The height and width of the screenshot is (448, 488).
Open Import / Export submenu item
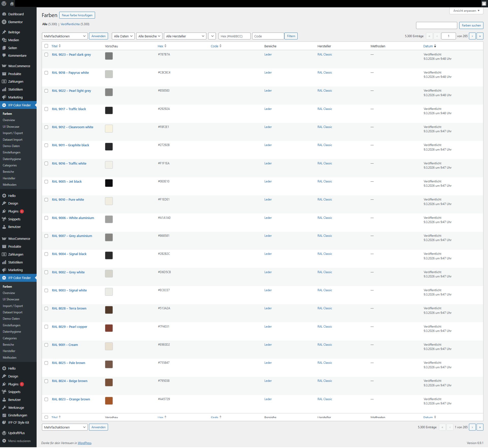(x=13, y=133)
